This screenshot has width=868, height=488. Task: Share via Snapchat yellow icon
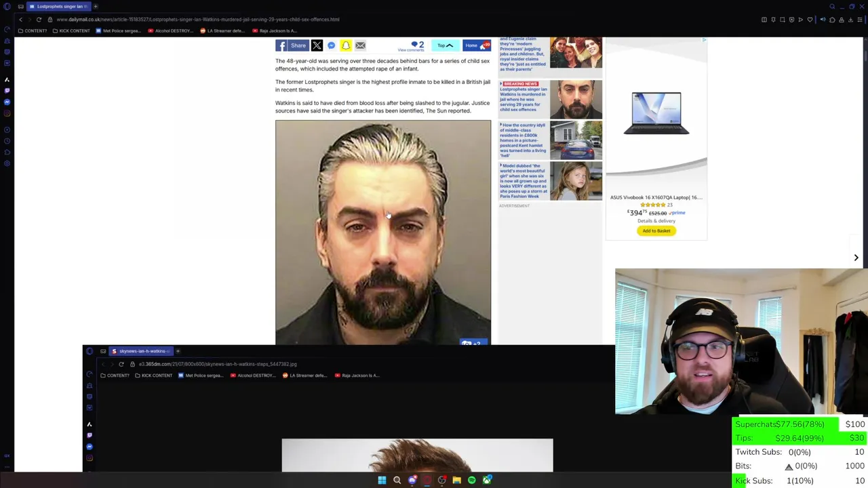coord(346,45)
